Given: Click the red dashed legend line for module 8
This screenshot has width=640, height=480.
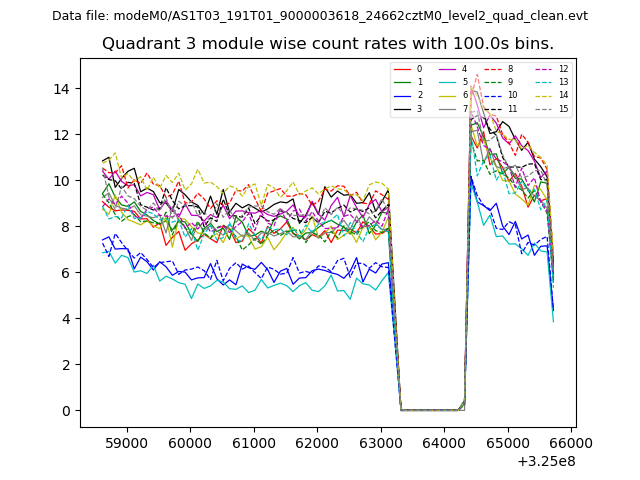Looking at the screenshot, I should pos(493,69).
